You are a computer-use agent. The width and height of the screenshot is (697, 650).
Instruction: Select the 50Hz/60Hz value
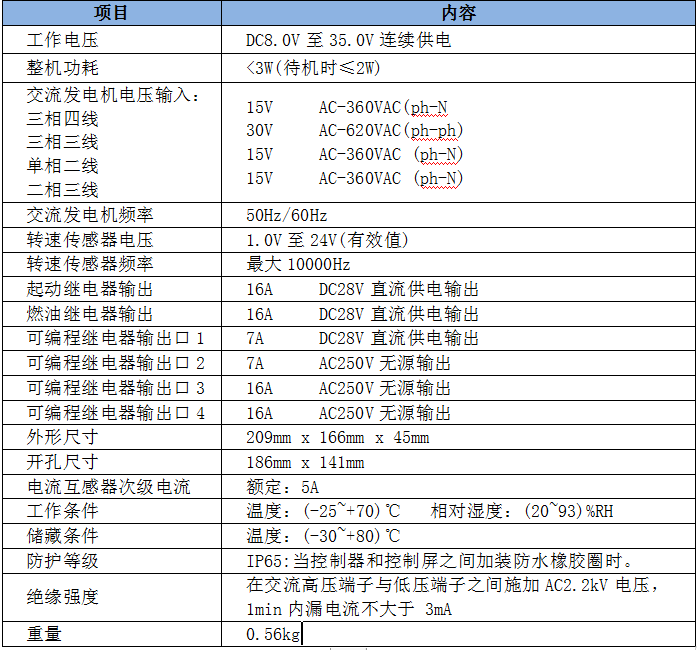click(x=287, y=215)
